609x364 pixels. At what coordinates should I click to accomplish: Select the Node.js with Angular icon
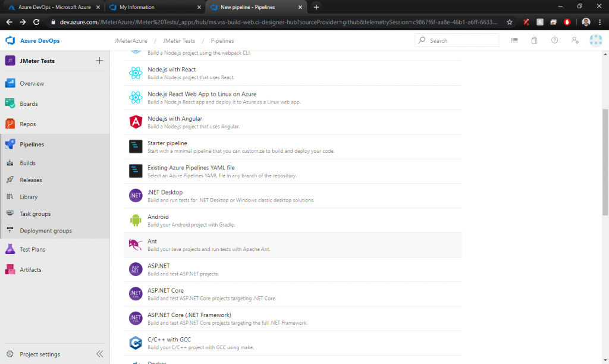pyautogui.click(x=136, y=122)
